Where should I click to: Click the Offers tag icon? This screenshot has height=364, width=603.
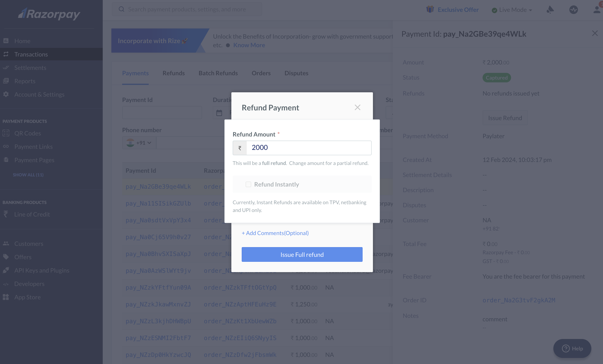pos(6,257)
